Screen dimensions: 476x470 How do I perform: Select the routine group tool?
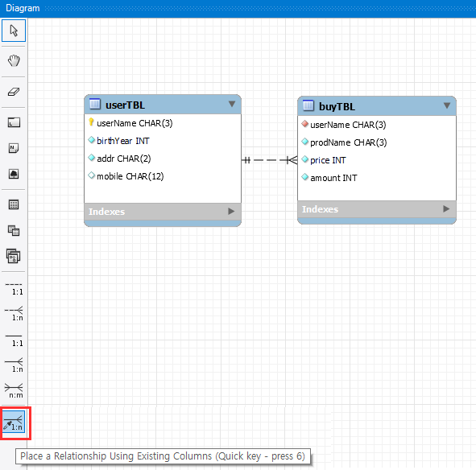14,256
